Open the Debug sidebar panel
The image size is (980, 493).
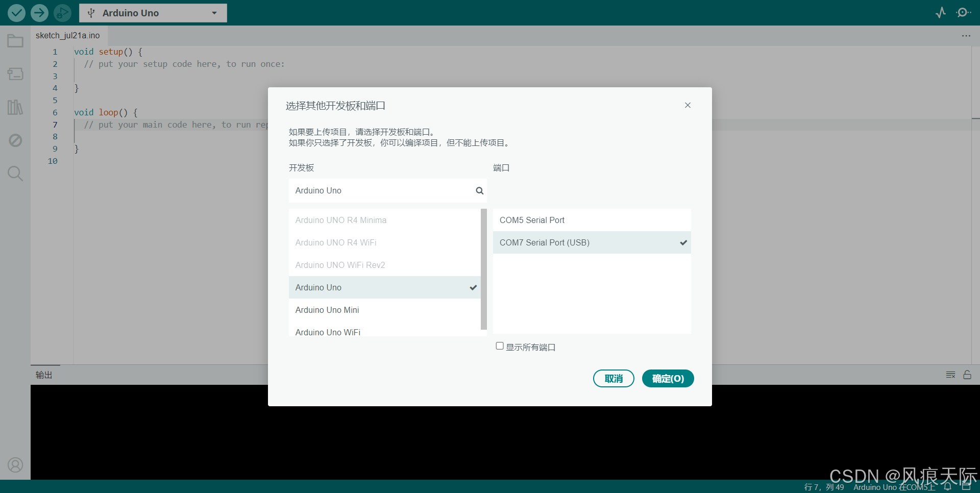click(x=15, y=140)
